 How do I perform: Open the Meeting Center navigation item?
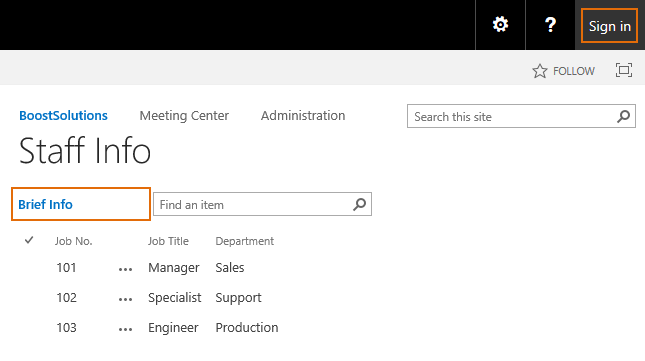(x=184, y=116)
